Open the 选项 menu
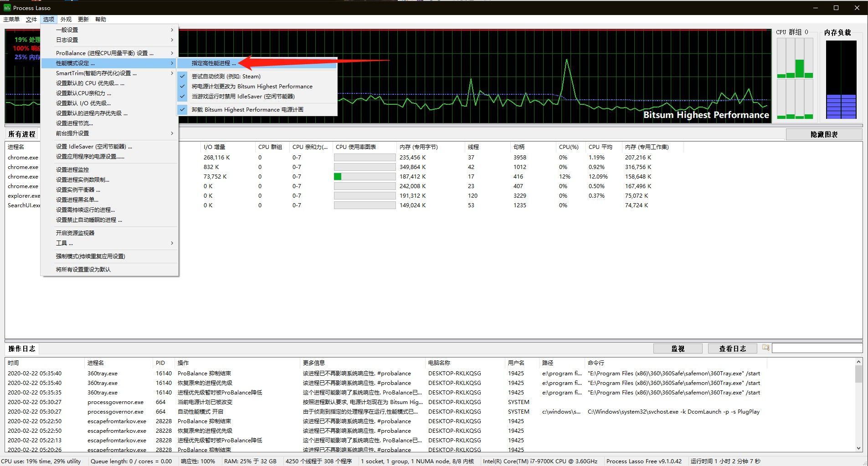 pyautogui.click(x=49, y=20)
